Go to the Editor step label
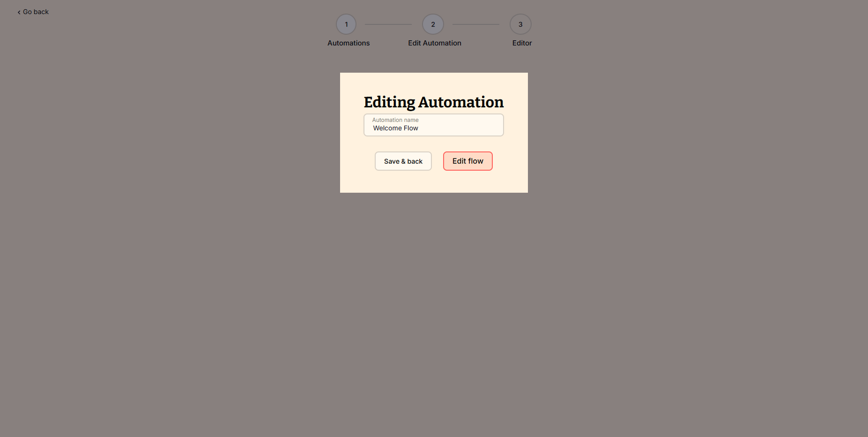Image resolution: width=868 pixels, height=437 pixels. (x=522, y=43)
